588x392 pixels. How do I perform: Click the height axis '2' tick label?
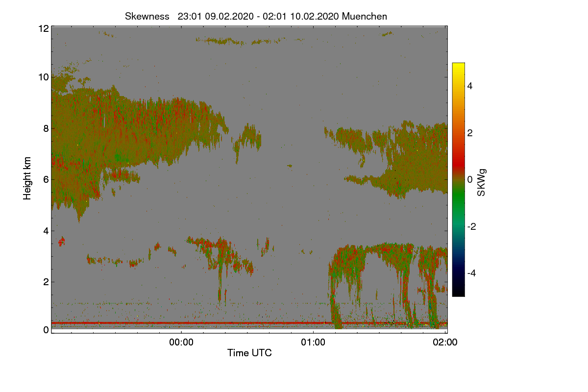coord(46,281)
